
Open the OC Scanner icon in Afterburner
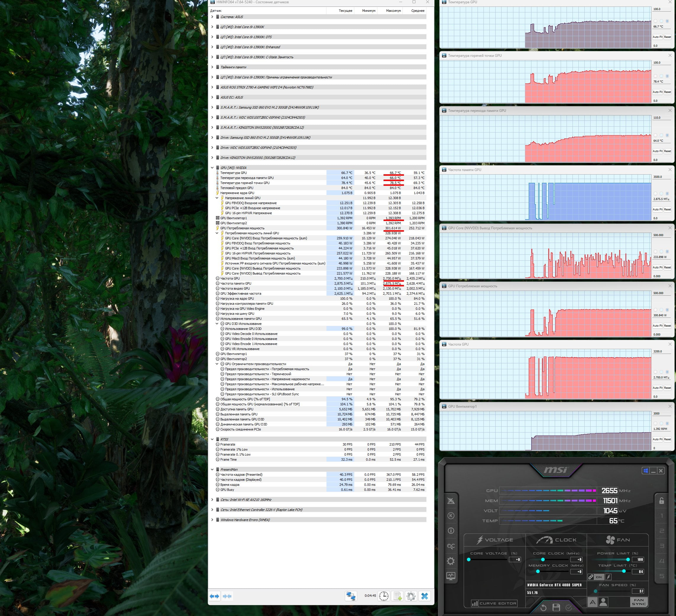pyautogui.click(x=451, y=546)
